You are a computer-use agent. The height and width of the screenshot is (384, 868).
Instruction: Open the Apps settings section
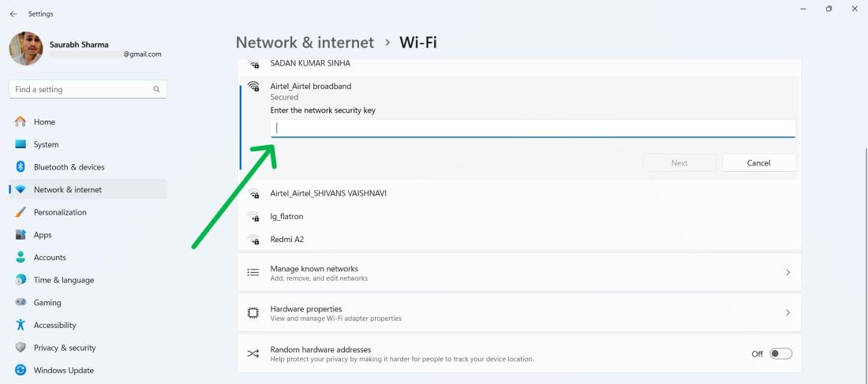(43, 235)
